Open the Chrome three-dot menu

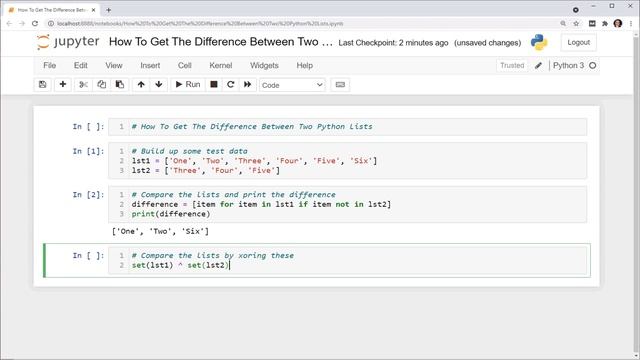(x=631, y=24)
